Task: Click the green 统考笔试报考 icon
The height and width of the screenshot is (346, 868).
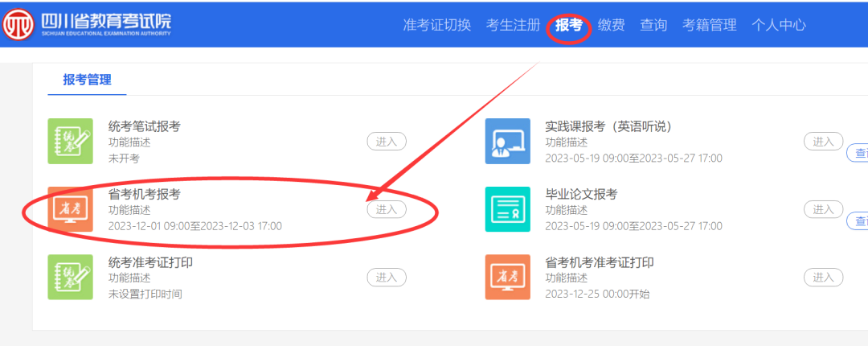Action: pos(70,141)
